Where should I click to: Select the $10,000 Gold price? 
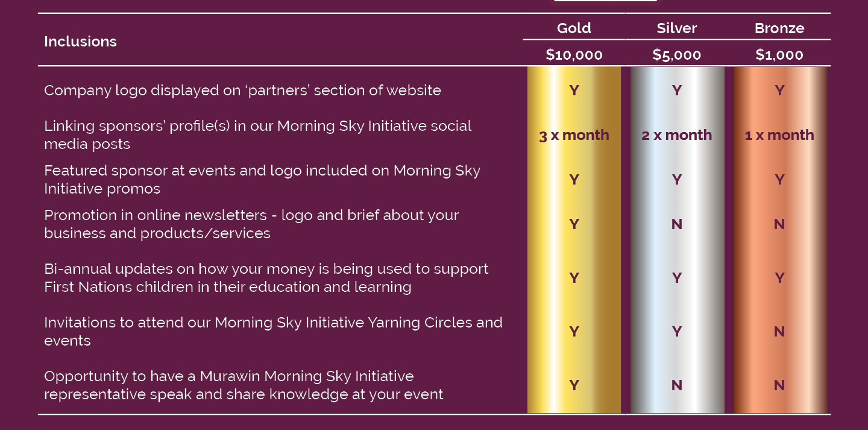[x=574, y=55]
